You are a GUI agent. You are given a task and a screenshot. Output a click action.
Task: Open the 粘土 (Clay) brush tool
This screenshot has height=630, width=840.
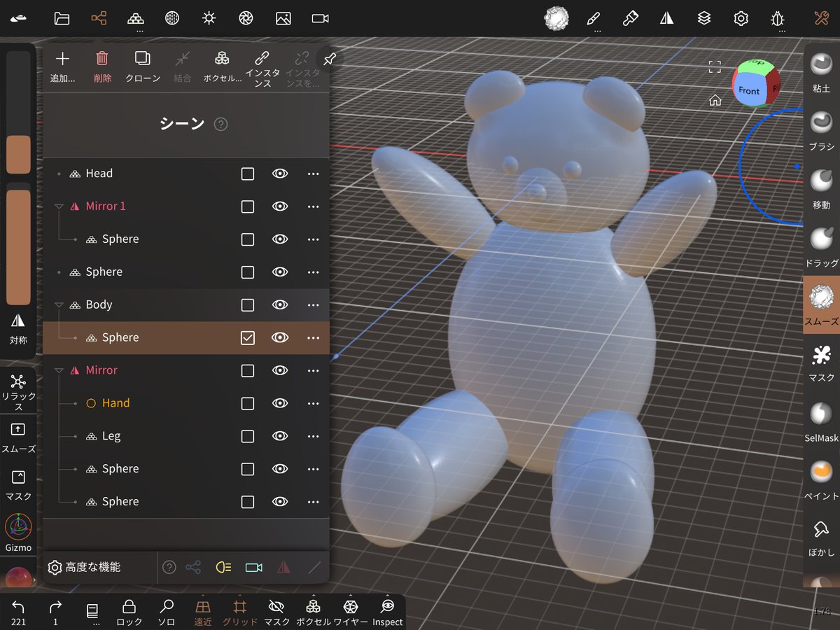click(x=820, y=63)
